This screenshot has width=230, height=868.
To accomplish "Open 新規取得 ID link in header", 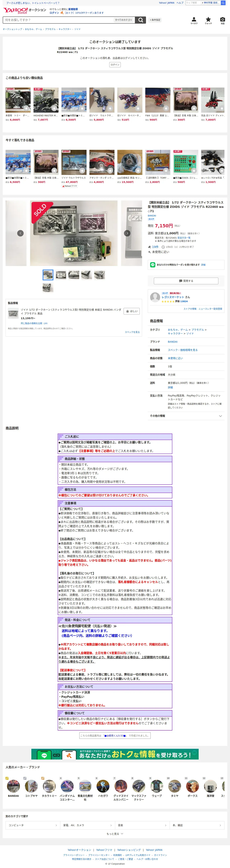I will 73,9.
